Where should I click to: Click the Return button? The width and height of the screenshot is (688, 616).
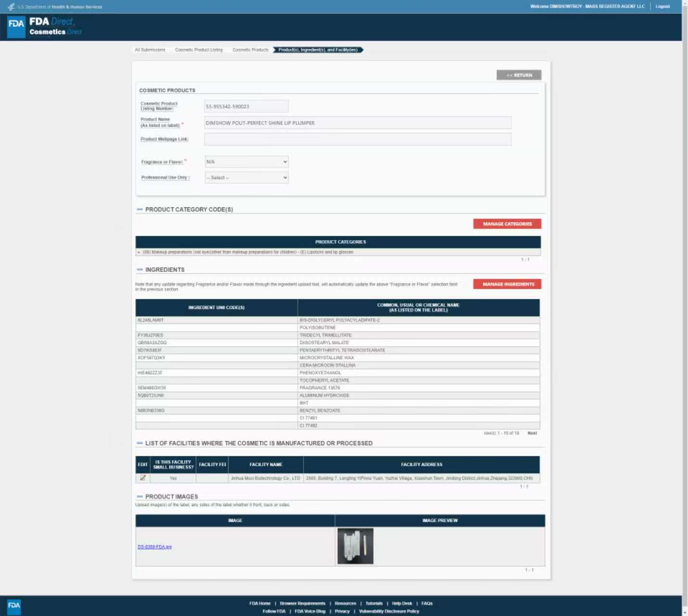coord(519,75)
